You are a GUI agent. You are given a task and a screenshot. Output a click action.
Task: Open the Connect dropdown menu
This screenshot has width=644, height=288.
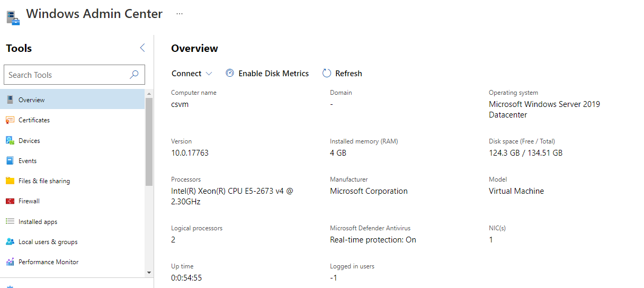192,74
